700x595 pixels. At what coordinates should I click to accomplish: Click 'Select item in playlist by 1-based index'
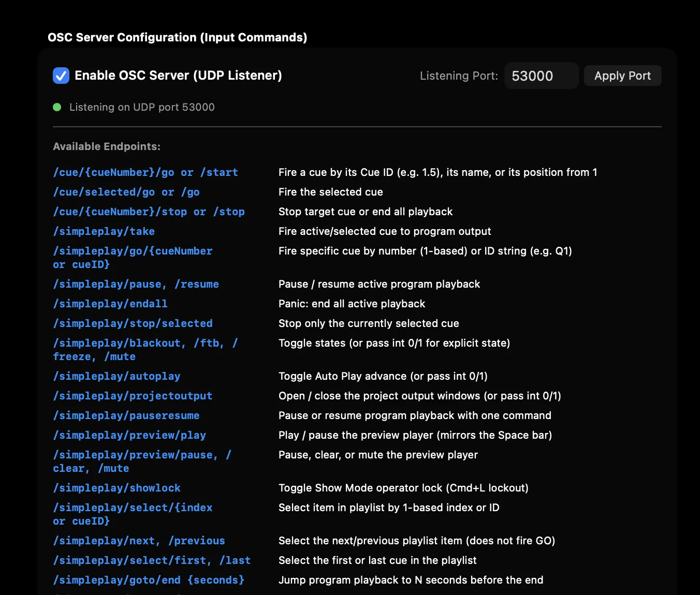[389, 508]
